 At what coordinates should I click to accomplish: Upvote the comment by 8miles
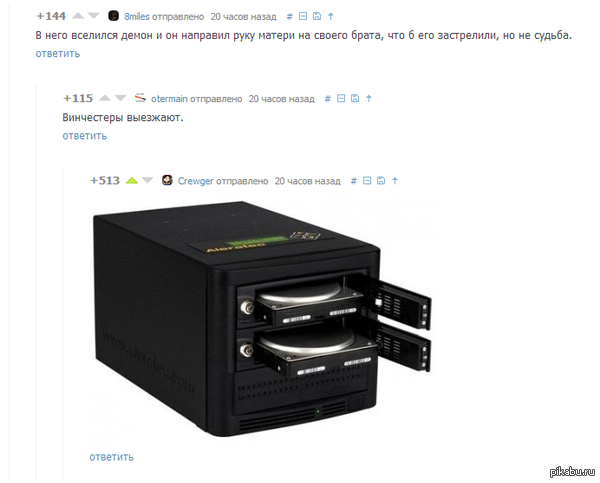(78, 16)
